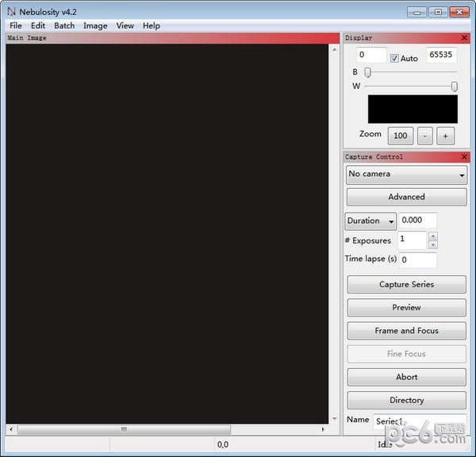Open the Batch menu
This screenshot has width=476, height=457.
(64, 26)
